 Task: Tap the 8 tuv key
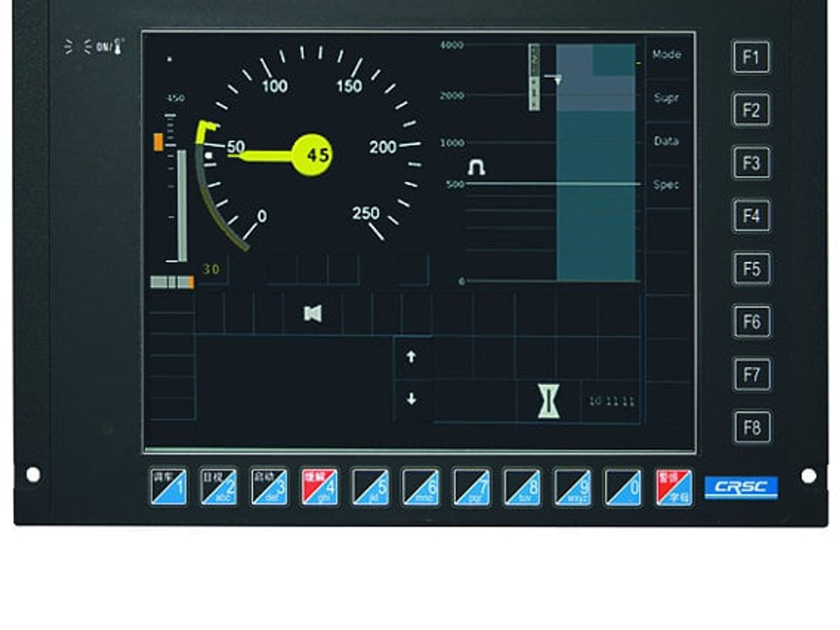click(x=522, y=487)
